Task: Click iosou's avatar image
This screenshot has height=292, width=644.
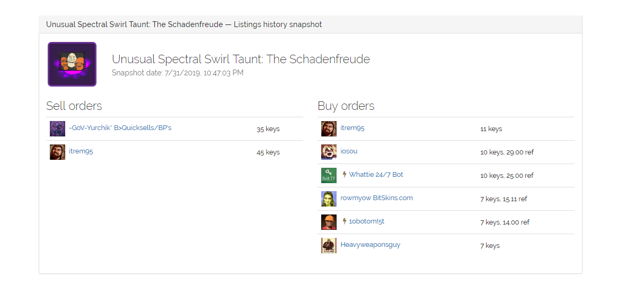Action: 329,152
